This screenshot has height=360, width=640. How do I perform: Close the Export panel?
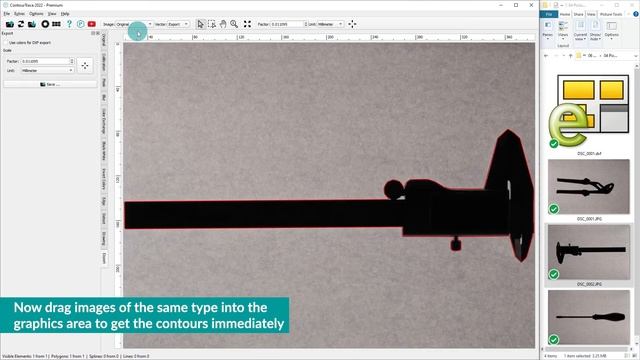point(98,33)
